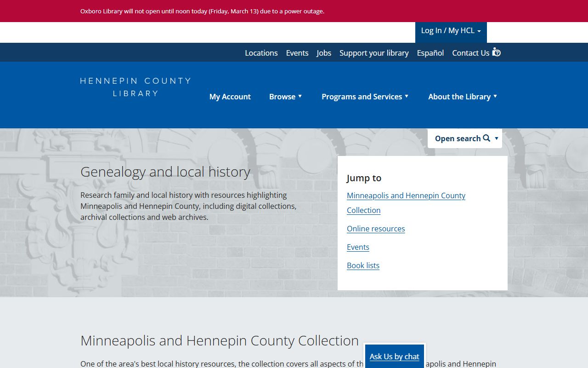The image size is (588, 368).
Task: Jump to Online resources
Action: pyautogui.click(x=376, y=229)
